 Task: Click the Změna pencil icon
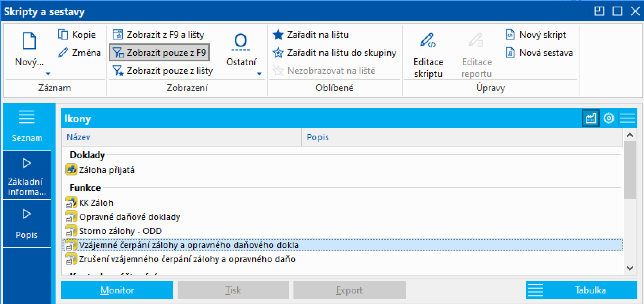pos(63,53)
